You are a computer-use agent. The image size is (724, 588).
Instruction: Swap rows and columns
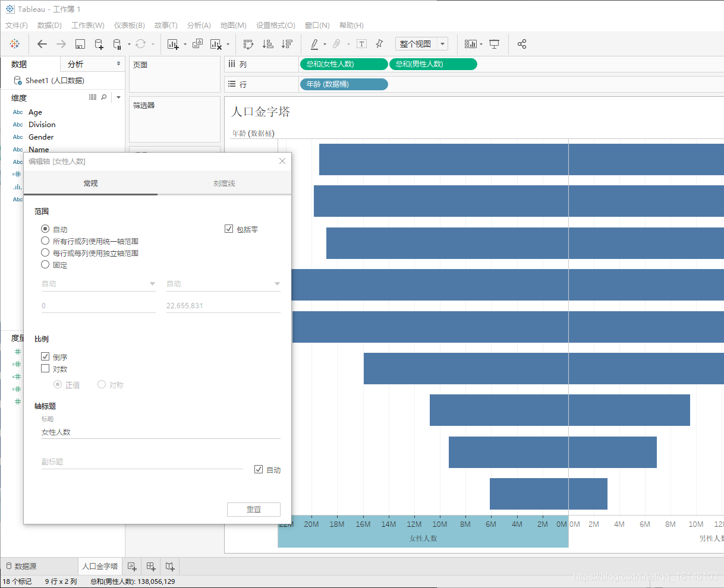click(248, 44)
